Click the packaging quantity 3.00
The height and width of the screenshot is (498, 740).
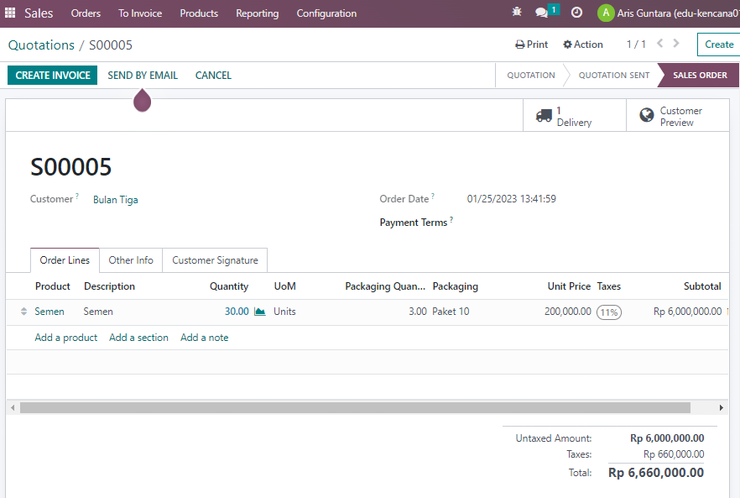[417, 312]
